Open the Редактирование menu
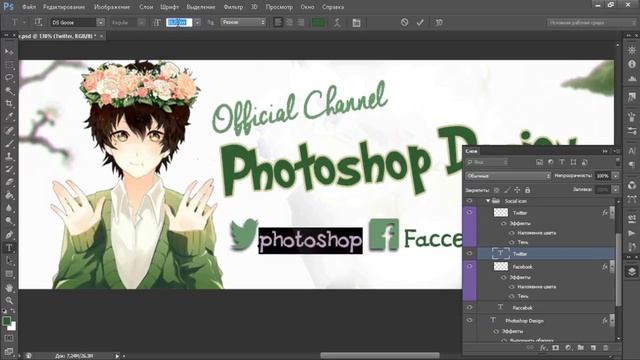Image resolution: width=640 pixels, height=360 pixels. 64,7
